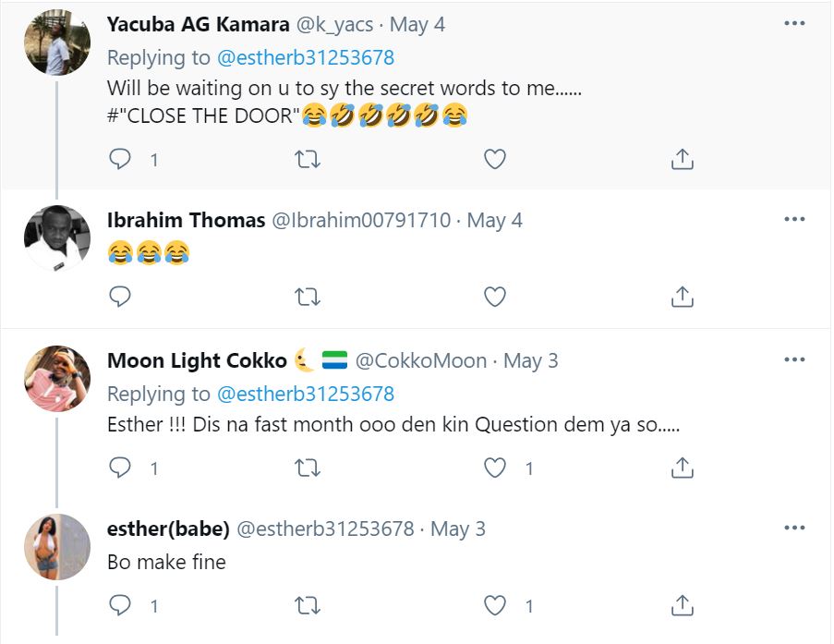Like Ibrahim Thomas's emoji tweet
This screenshot has height=644, width=834.
495,296
